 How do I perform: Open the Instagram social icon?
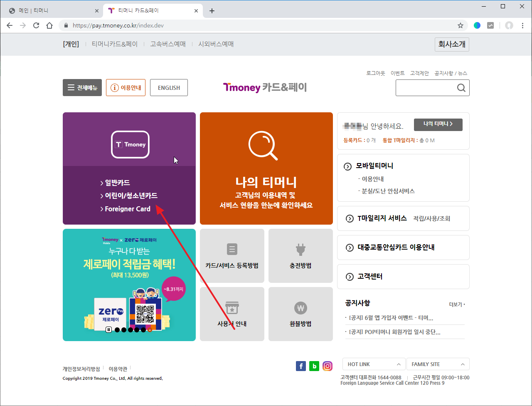(x=328, y=366)
